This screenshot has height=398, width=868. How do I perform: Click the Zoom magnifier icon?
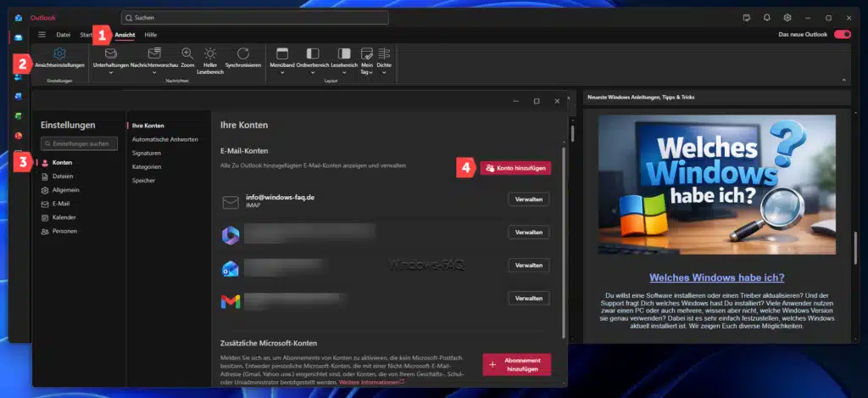click(187, 53)
